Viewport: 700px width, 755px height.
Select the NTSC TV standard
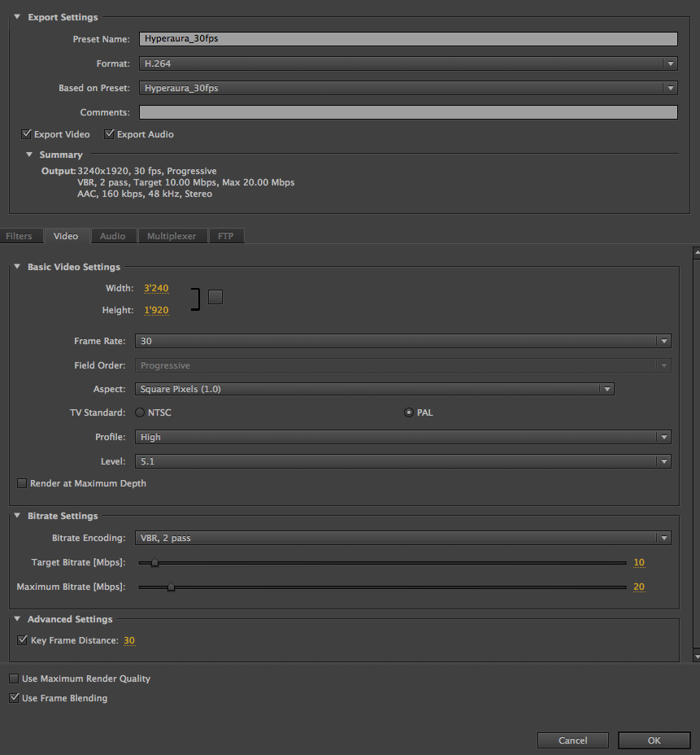coord(140,412)
